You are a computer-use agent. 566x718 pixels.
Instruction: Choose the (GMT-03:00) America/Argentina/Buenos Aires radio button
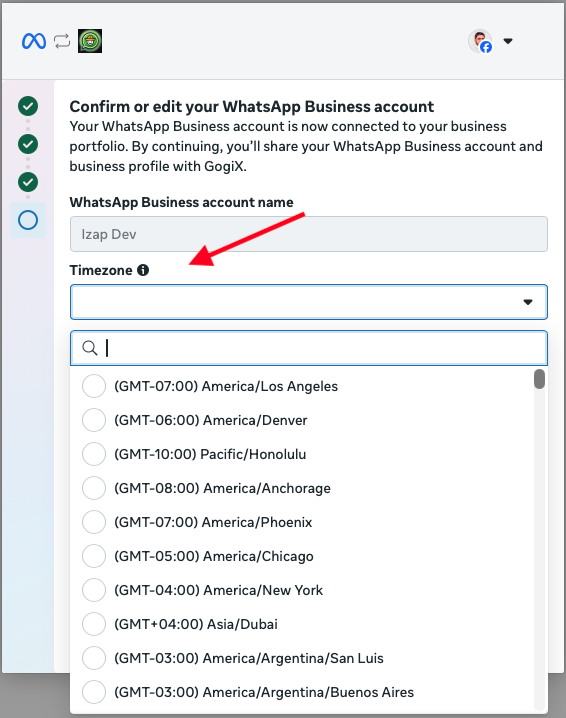click(x=94, y=692)
